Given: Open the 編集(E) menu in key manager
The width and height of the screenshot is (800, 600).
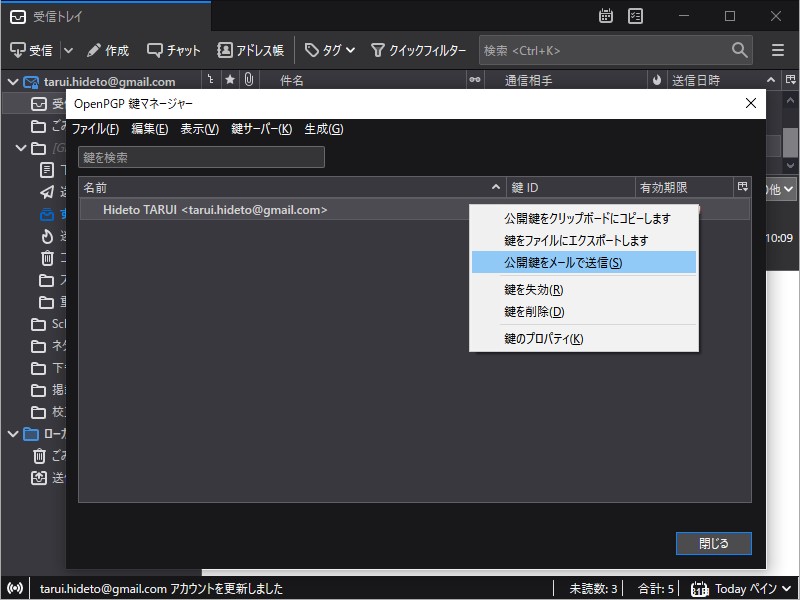Looking at the screenshot, I should point(149,129).
